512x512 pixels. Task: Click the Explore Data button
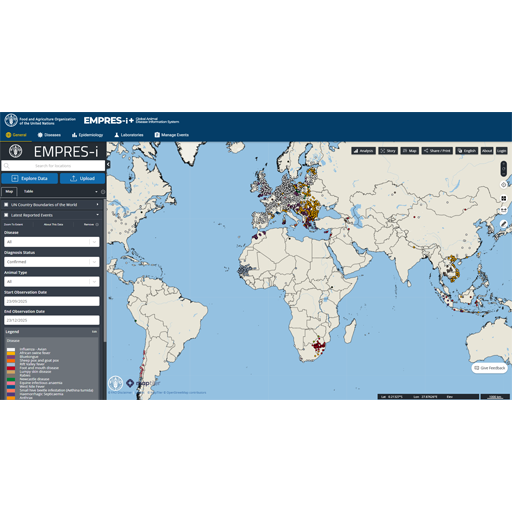(x=30, y=178)
